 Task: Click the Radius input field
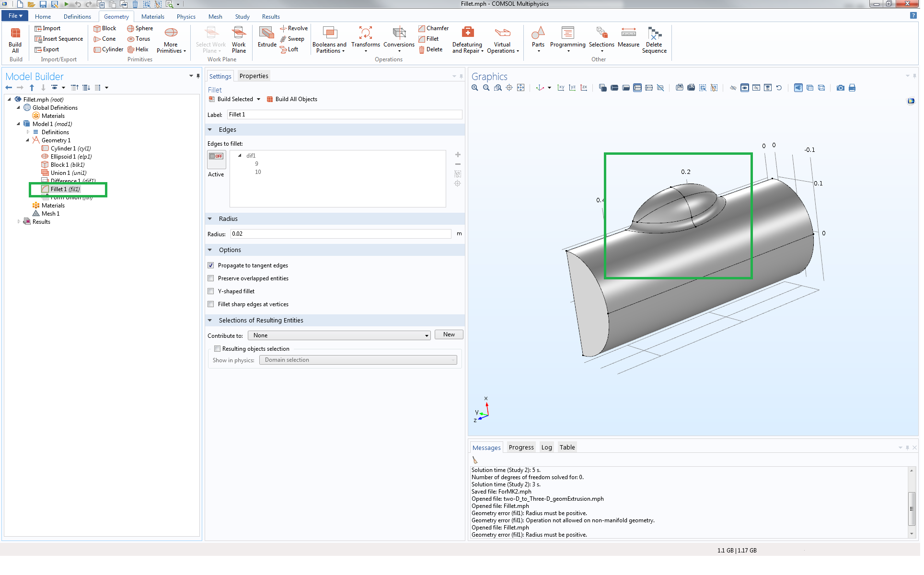point(340,234)
